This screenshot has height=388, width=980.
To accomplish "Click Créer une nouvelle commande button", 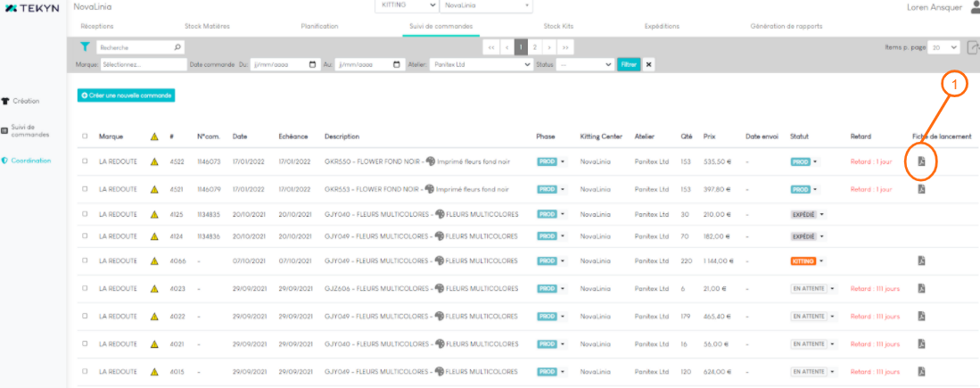I will tap(126, 95).
